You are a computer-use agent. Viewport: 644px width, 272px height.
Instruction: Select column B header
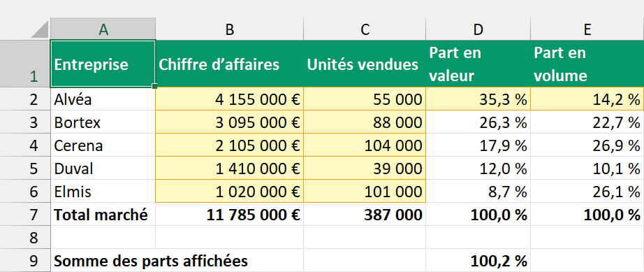pyautogui.click(x=230, y=29)
